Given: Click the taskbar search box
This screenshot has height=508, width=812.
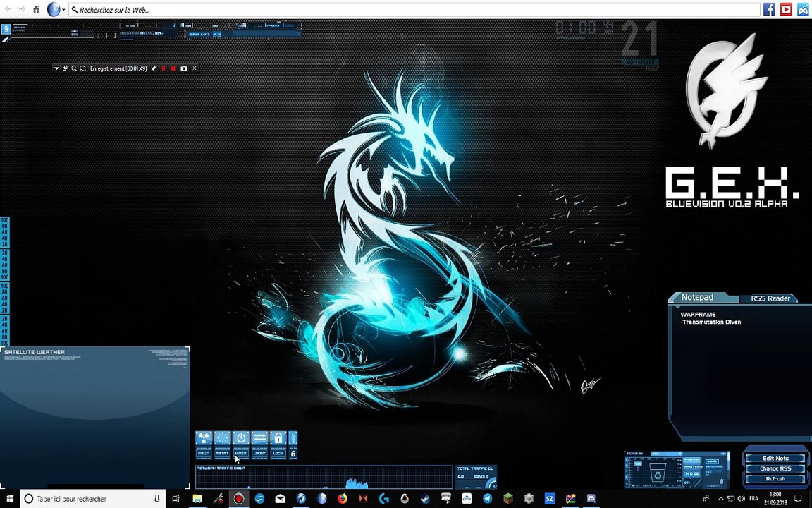Looking at the screenshot, I should point(93,499).
